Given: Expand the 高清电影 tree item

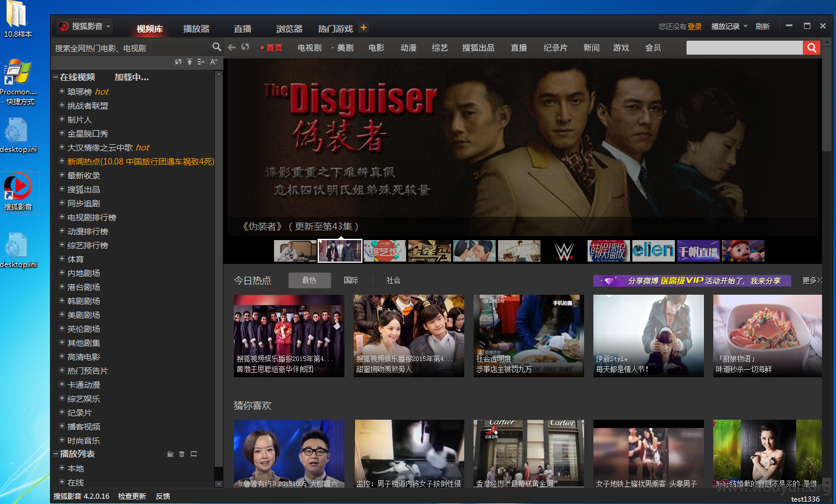Looking at the screenshot, I should 62,356.
